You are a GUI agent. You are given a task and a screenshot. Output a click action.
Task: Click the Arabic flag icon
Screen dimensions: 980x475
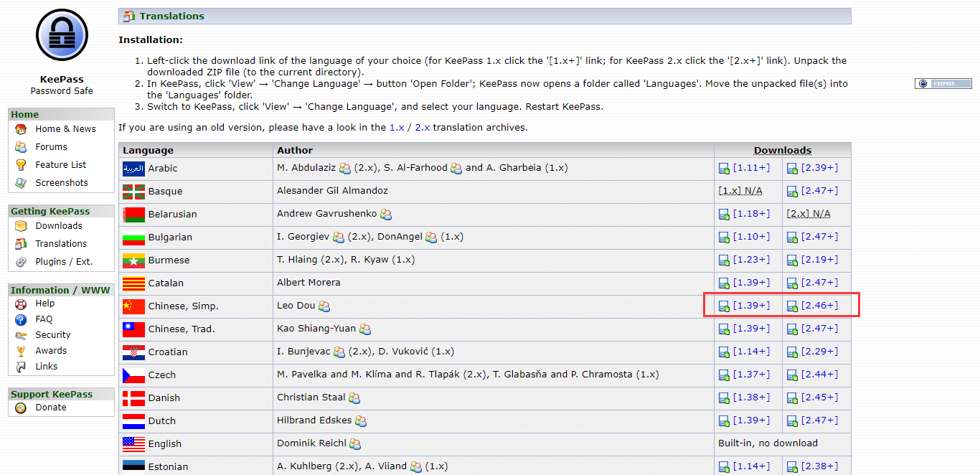(133, 169)
